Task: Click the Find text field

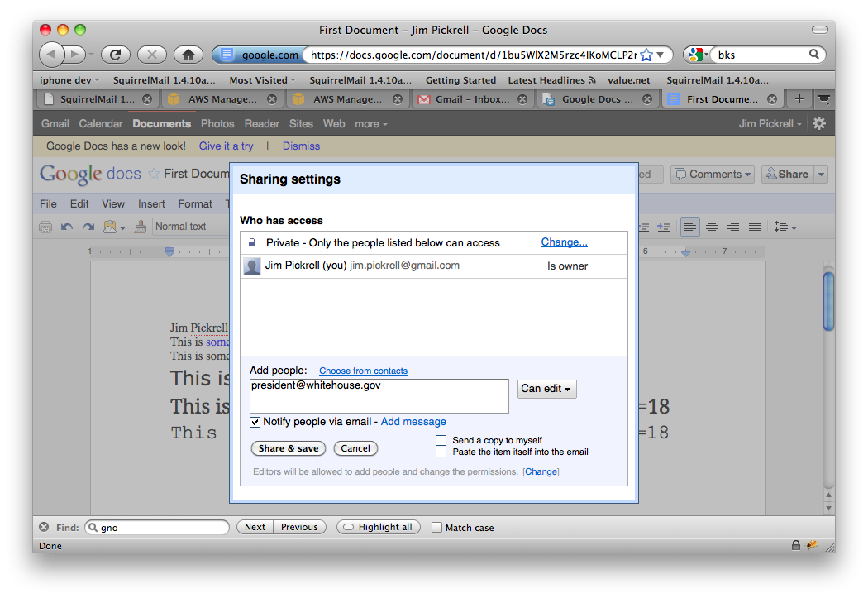Action: tap(157, 527)
